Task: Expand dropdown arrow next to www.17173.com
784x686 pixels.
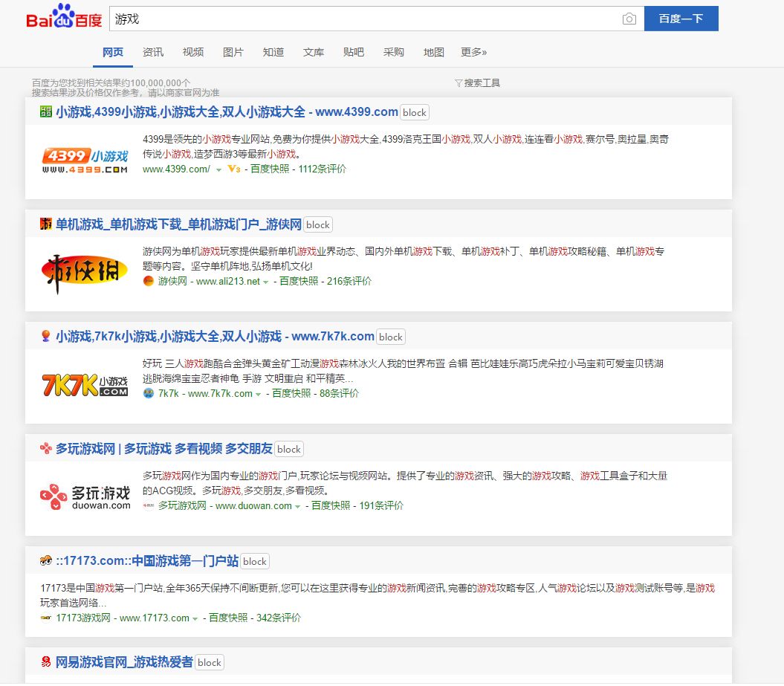Action: click(195, 619)
